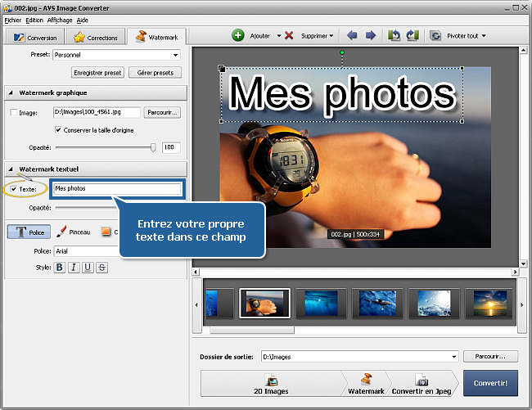Click the Enregistrer preset button
The height and width of the screenshot is (410, 532).
coord(97,73)
